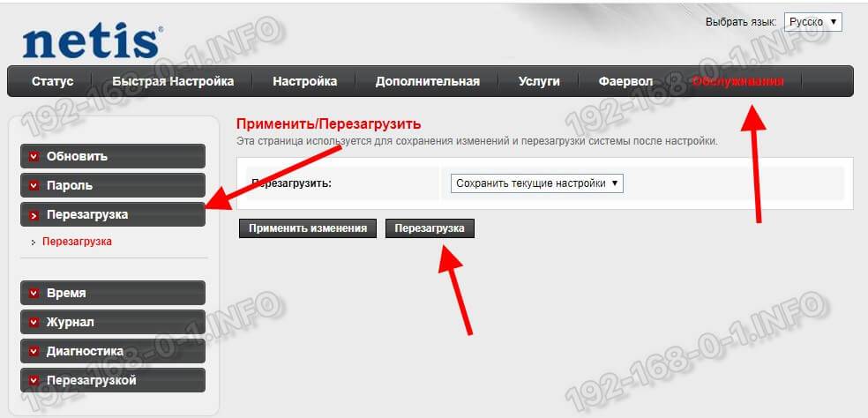
Task: Switch to Быстрая Настройка tab
Action: pos(173,81)
